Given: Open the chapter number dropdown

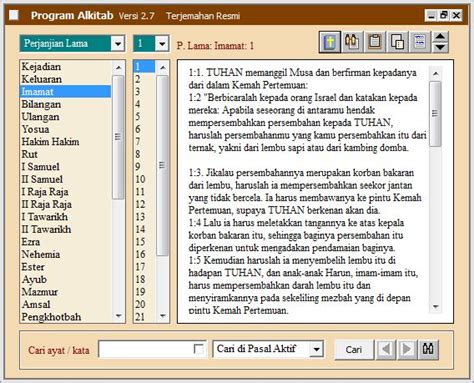Looking at the screenshot, I should click(x=162, y=43).
